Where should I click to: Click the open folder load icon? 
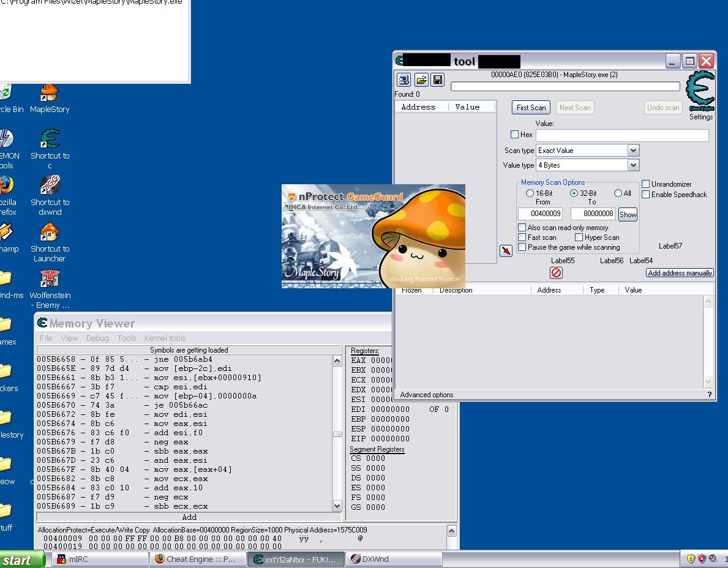(421, 80)
